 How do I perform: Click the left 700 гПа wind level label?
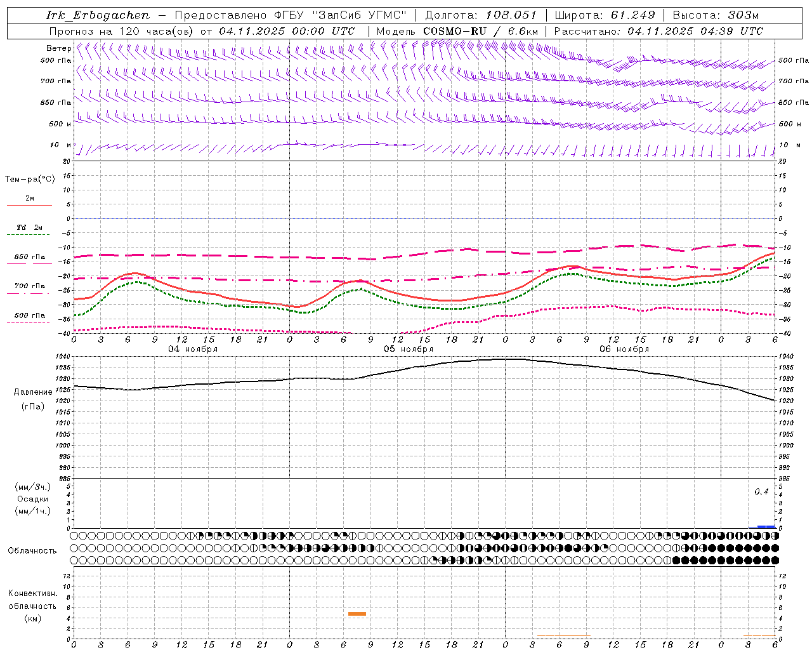(x=56, y=81)
